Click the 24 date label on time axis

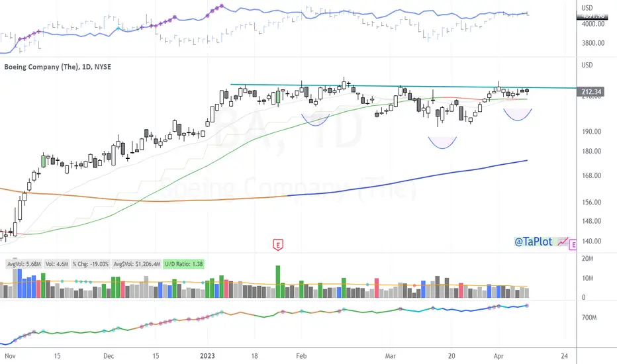(565, 356)
